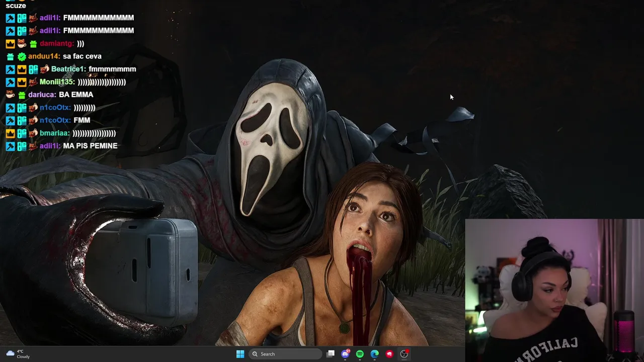Click the green gift badge beside dariuca

[x=22, y=95]
